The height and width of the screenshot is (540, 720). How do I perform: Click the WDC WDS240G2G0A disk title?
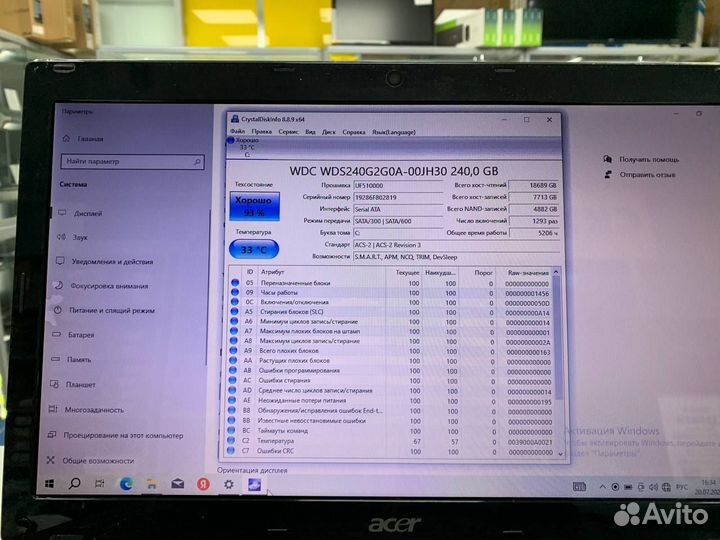click(x=394, y=171)
